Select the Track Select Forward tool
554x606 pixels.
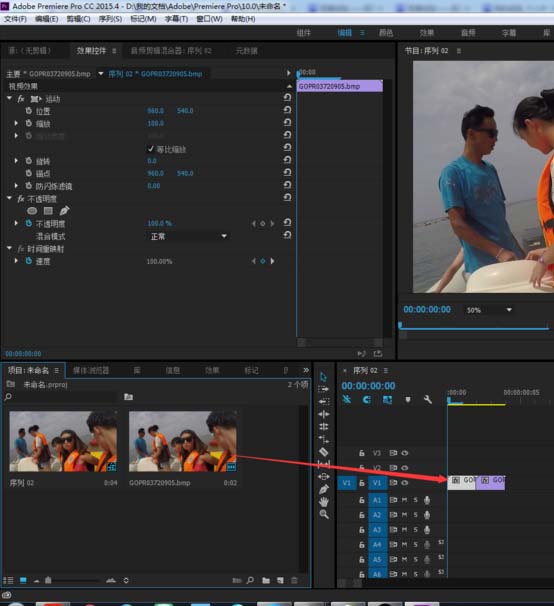tap(324, 389)
